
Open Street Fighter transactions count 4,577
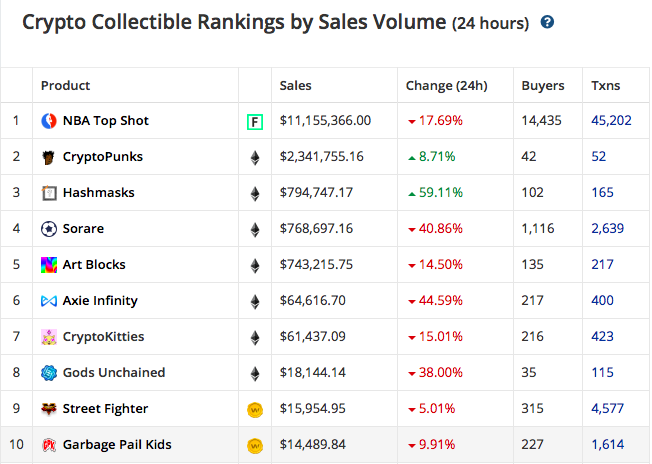608,408
